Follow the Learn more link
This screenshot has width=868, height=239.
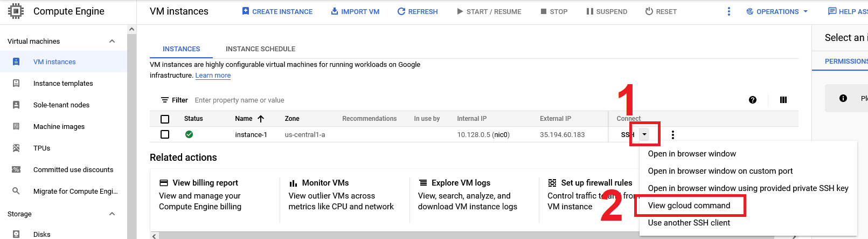213,76
